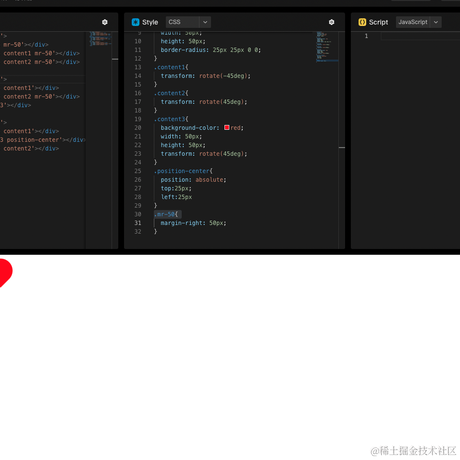Click the minimap left of the Style panel
The height and width of the screenshot is (460, 460).
click(x=100, y=39)
